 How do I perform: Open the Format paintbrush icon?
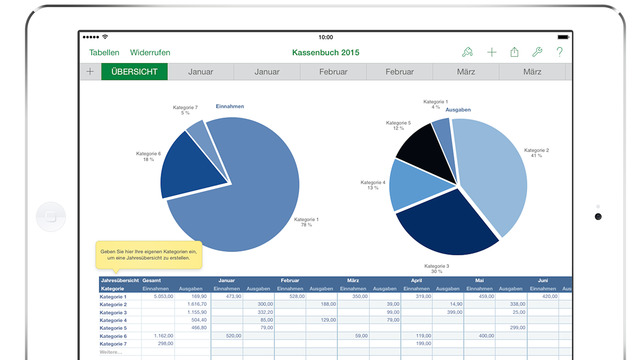tap(467, 52)
